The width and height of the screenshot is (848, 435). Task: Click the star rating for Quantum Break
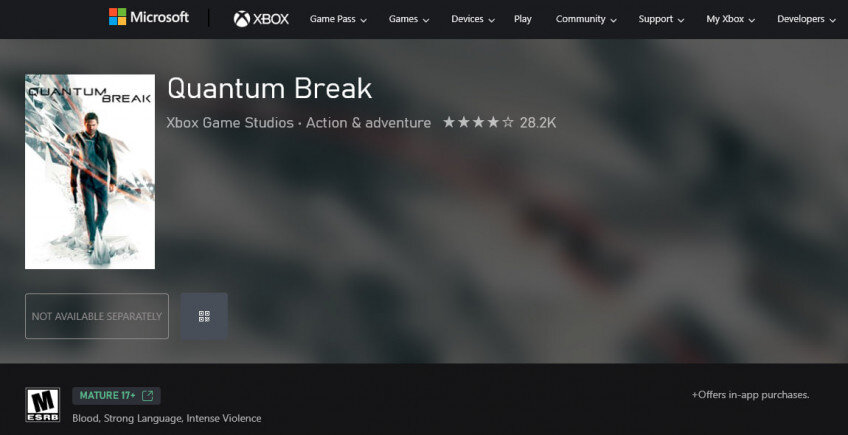pyautogui.click(x=478, y=122)
